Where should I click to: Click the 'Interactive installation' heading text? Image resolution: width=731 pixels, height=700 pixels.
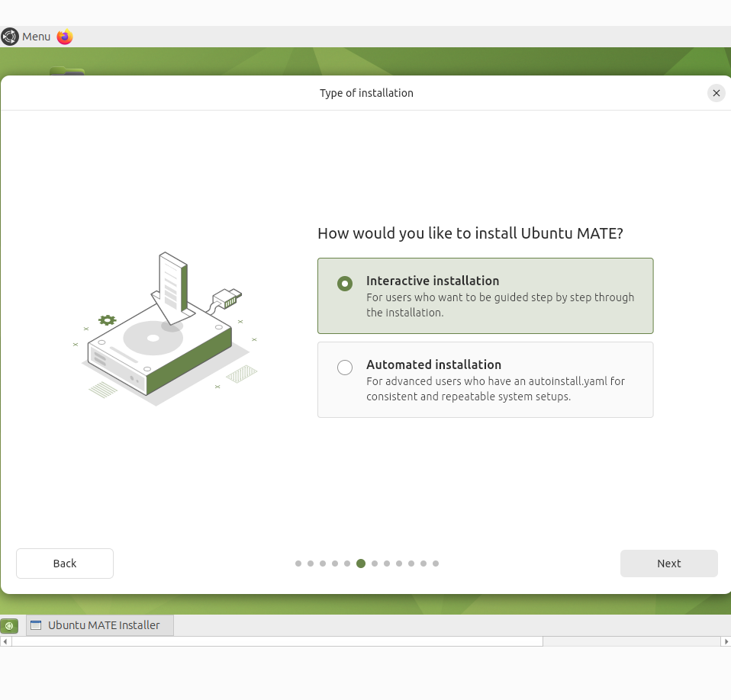tap(433, 281)
